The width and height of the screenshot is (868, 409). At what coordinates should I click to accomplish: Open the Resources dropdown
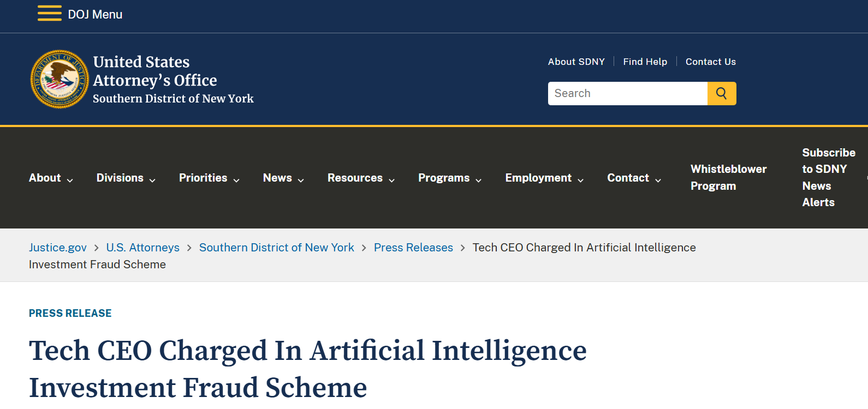click(361, 178)
